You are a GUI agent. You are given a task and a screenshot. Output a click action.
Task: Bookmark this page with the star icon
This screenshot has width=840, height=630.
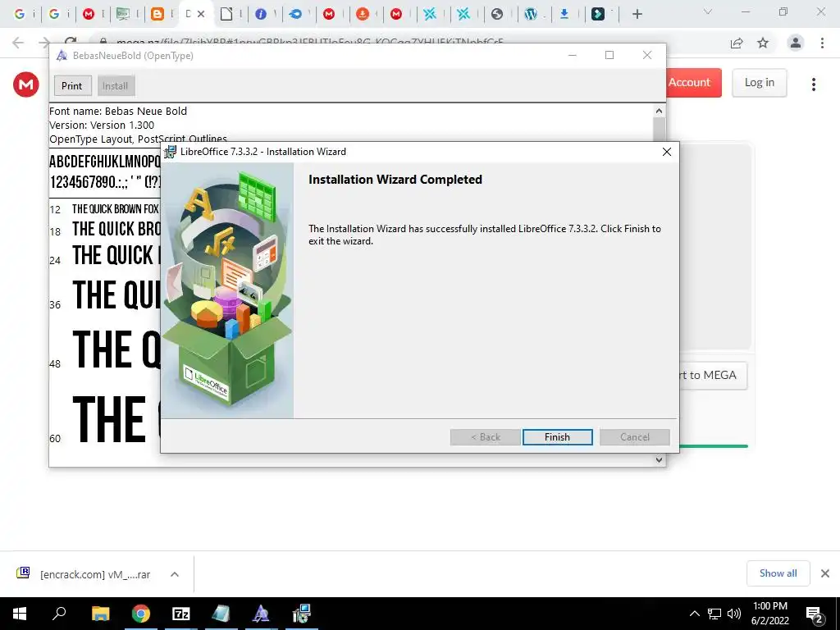763,43
